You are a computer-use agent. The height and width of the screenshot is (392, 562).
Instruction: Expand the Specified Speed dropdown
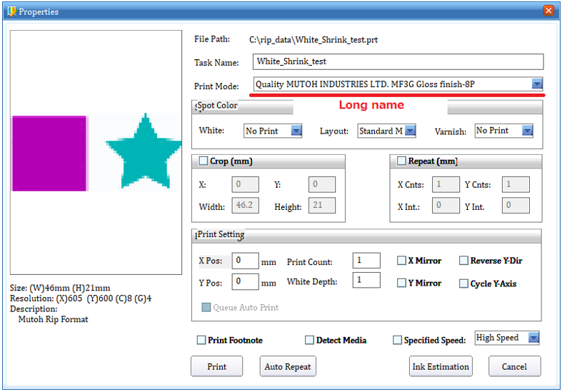click(x=533, y=338)
